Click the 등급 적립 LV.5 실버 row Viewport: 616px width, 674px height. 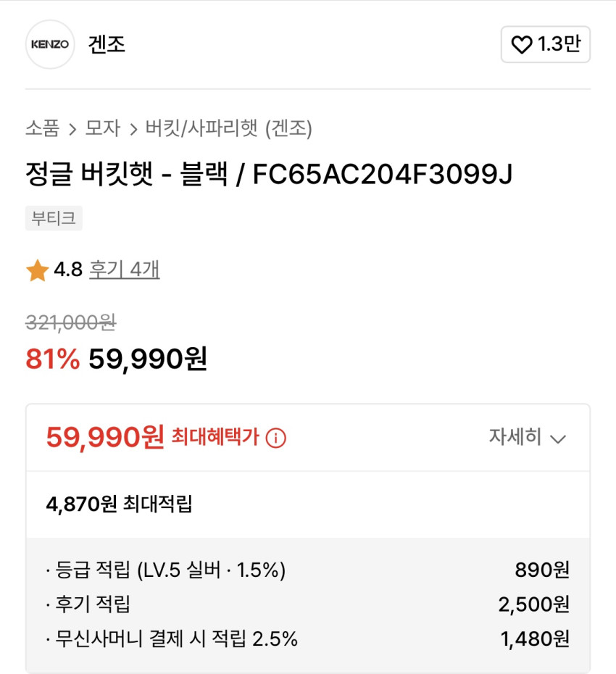click(x=308, y=570)
